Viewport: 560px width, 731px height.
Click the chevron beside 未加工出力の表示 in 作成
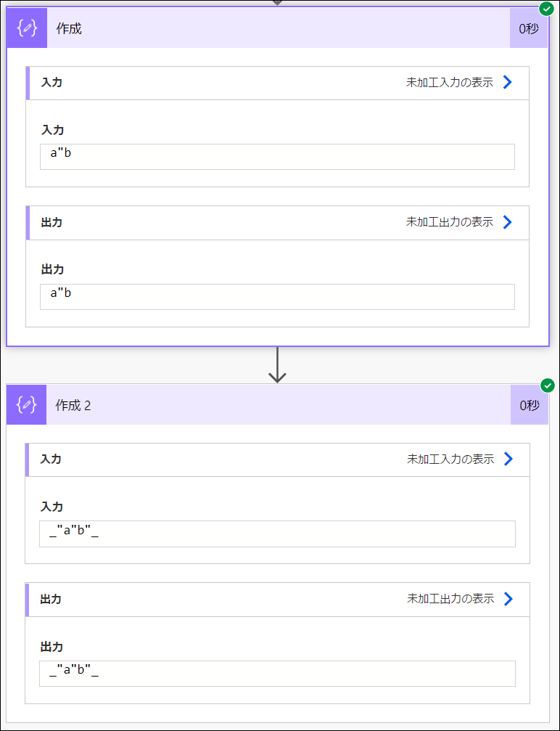[x=508, y=222]
